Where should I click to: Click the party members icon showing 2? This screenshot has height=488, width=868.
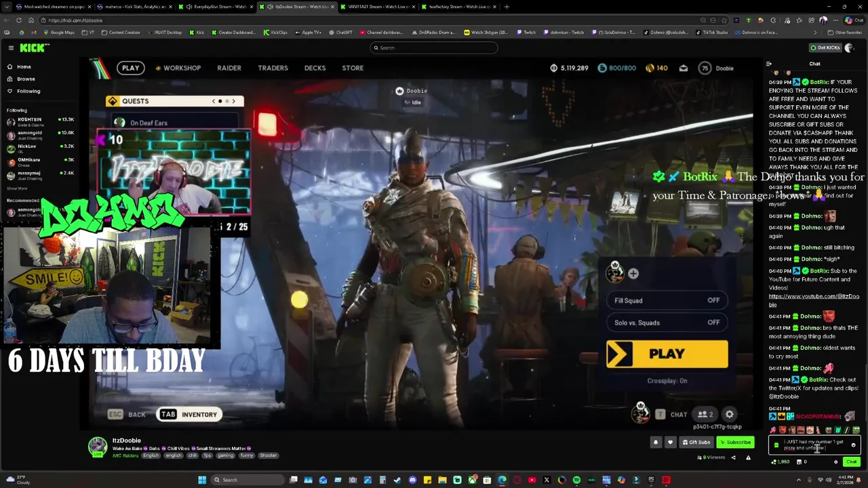[705, 415]
